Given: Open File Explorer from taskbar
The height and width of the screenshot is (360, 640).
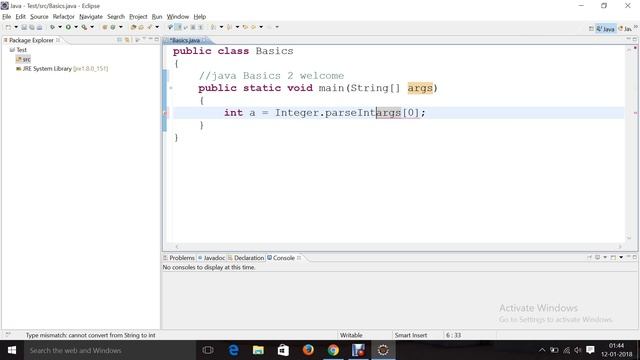Looking at the screenshot, I should 258,350.
